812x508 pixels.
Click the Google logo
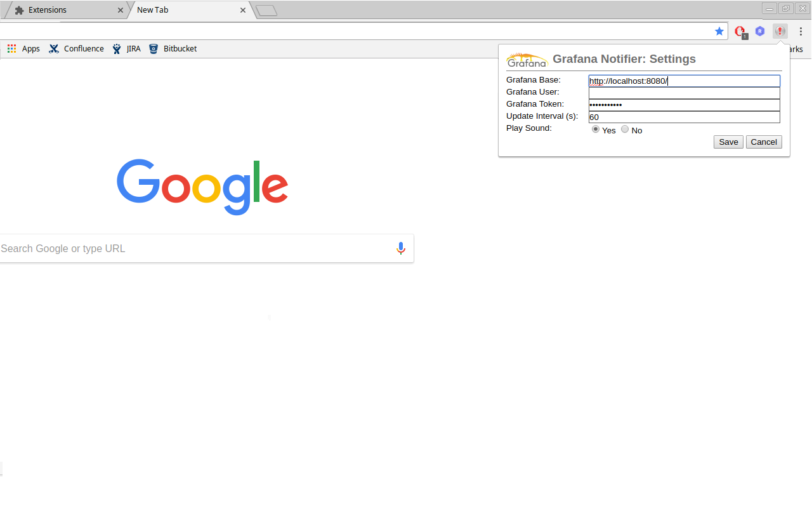(x=202, y=187)
